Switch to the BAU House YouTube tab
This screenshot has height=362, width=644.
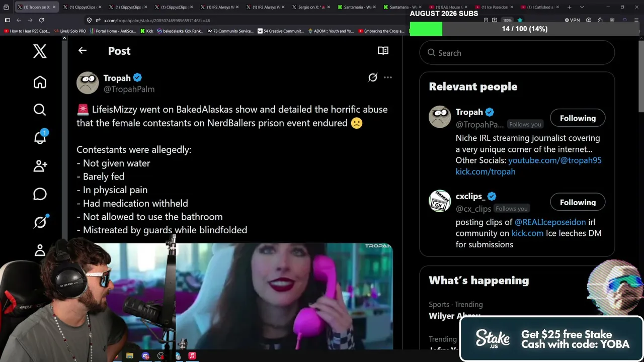(x=448, y=7)
